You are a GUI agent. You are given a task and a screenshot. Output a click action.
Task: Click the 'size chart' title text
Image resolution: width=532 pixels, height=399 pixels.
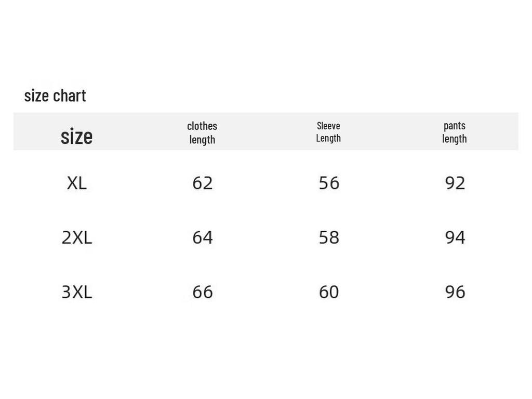click(55, 96)
